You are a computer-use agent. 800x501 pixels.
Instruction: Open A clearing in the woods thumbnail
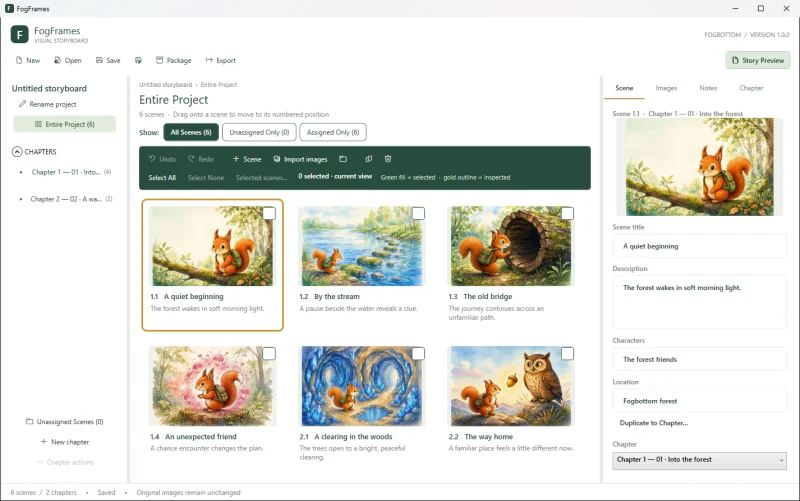point(362,386)
